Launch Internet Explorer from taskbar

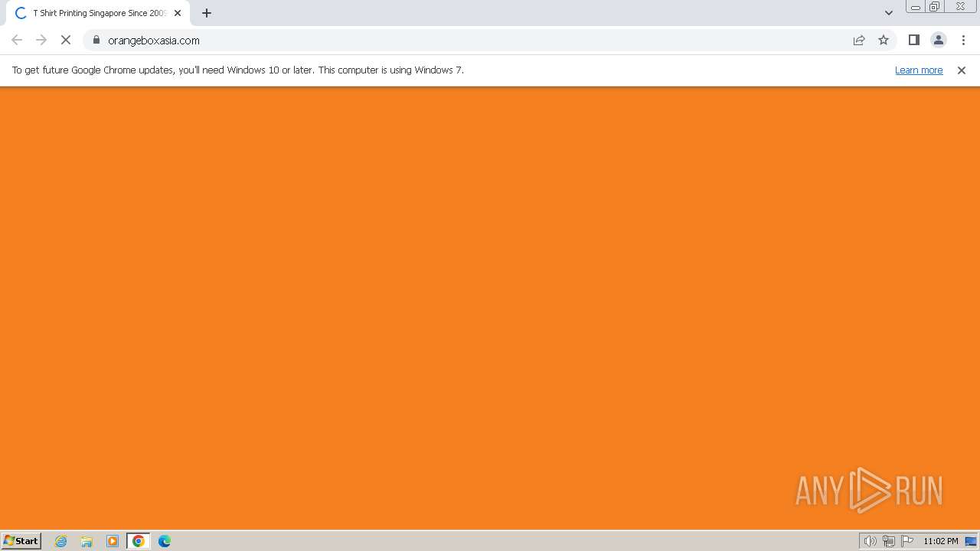pos(61,541)
